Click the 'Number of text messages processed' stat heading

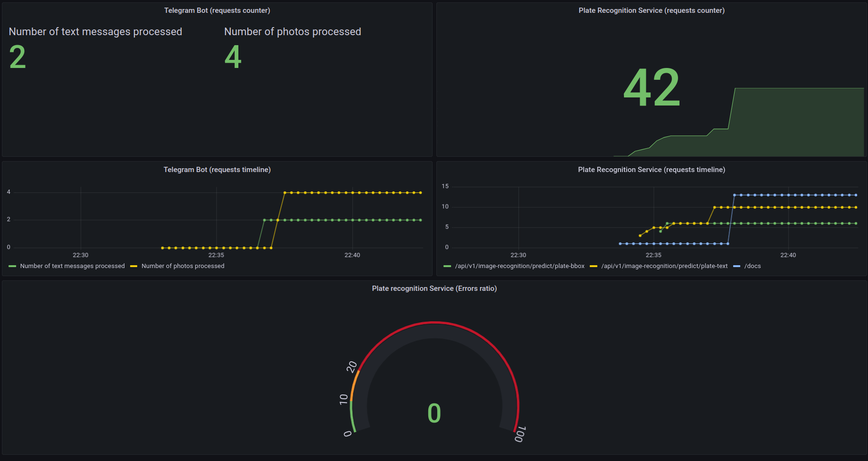pos(95,31)
